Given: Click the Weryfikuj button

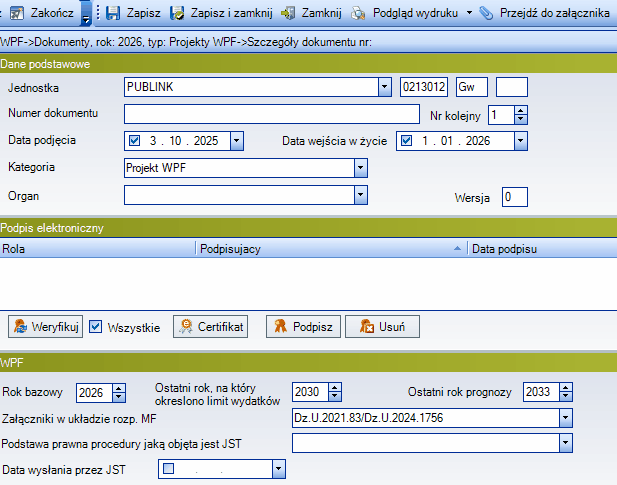Looking at the screenshot, I should pos(45,327).
